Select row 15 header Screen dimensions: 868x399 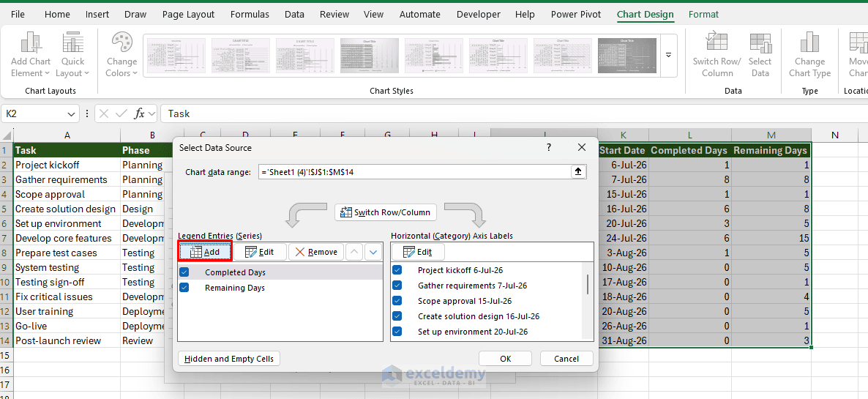tap(7, 355)
